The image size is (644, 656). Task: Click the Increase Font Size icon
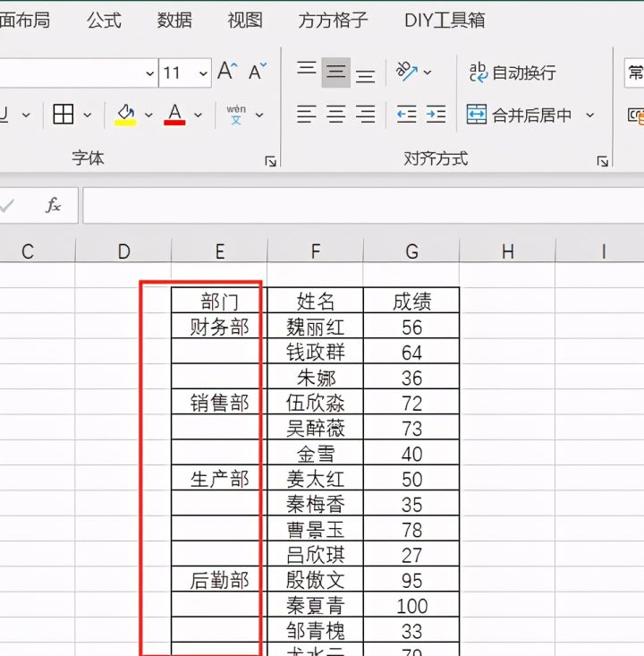[227, 72]
